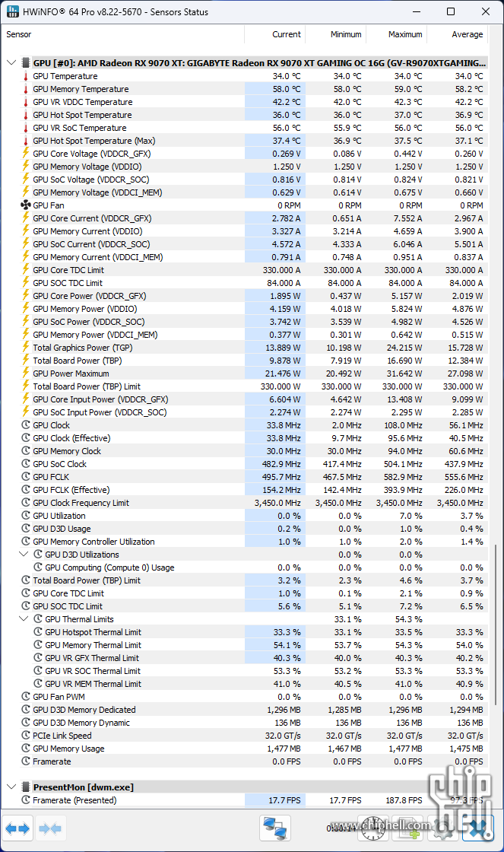This screenshot has width=504, height=852.
Task: Click the thermometer icon for GPU VR SoC Temperature
Action: coord(26,128)
